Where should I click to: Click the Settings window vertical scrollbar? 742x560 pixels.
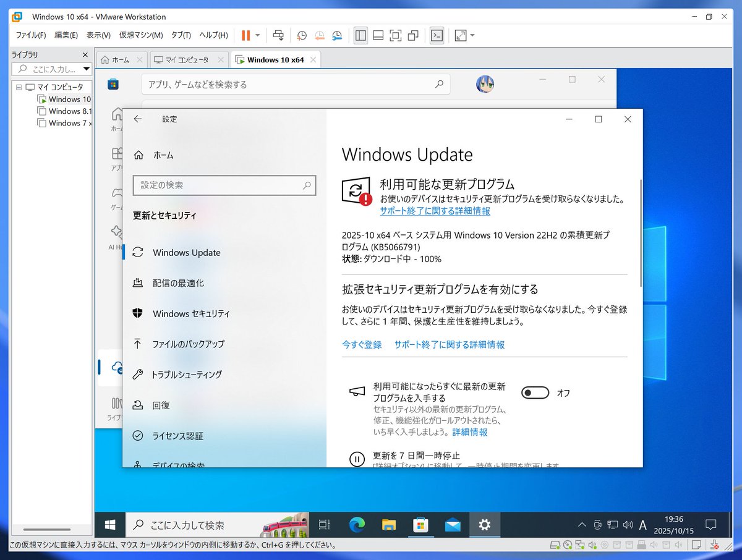click(641, 232)
